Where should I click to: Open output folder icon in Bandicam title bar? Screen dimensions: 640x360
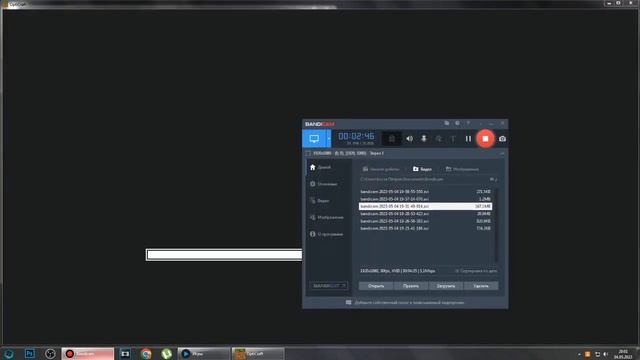[x=447, y=123]
